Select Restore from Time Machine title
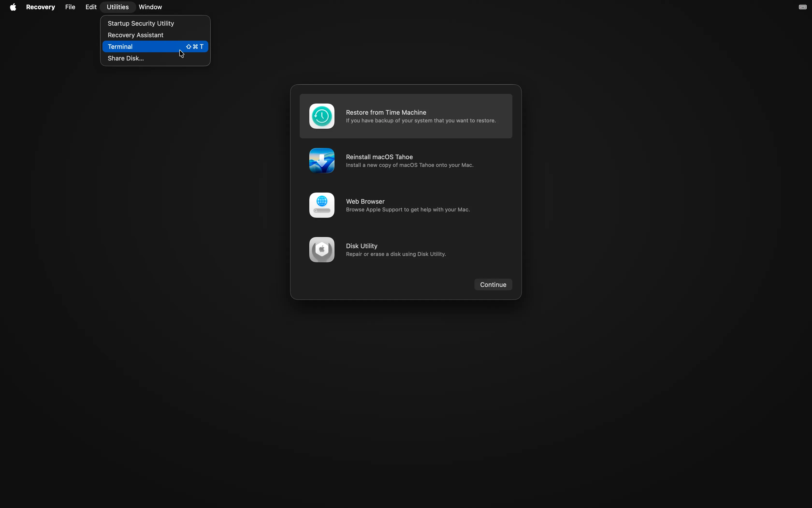 point(386,112)
